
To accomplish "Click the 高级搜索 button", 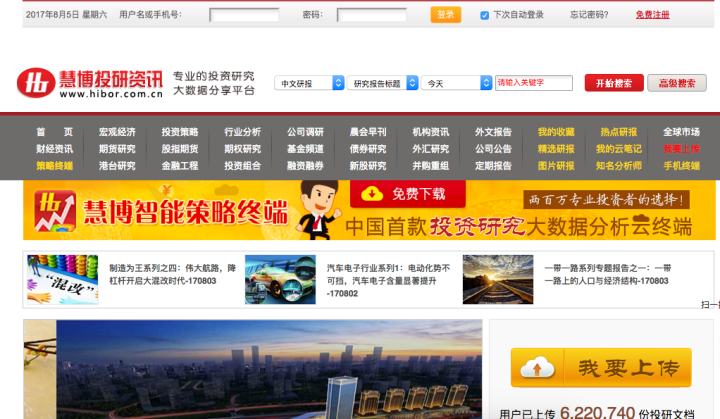I will coord(676,83).
